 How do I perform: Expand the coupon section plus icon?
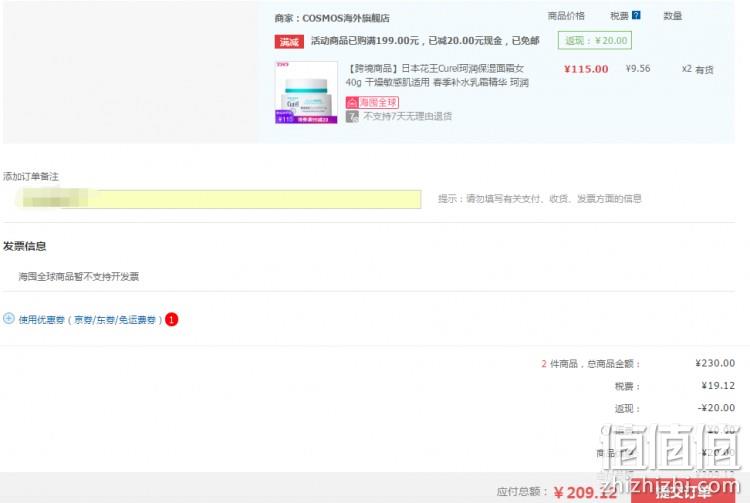pos(9,318)
